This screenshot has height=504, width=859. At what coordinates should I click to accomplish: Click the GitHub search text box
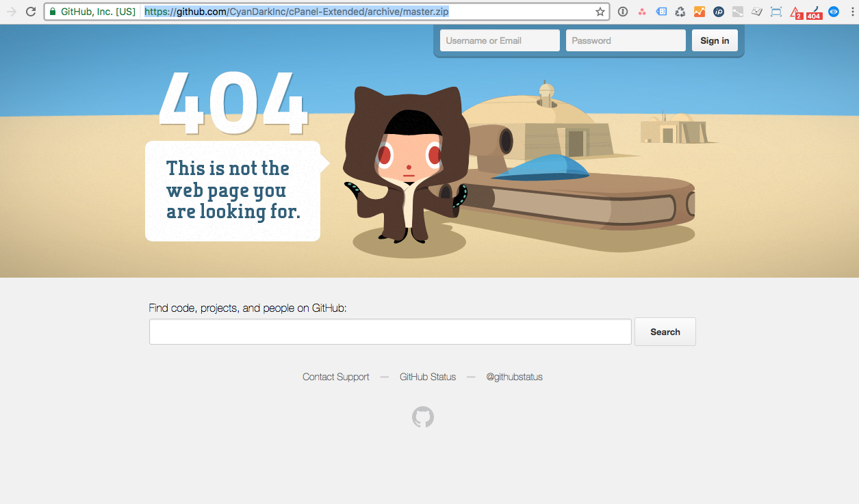click(x=390, y=332)
